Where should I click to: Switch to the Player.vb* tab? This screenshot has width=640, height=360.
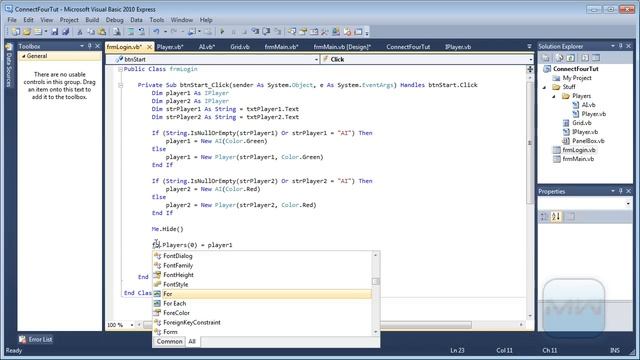point(170,47)
